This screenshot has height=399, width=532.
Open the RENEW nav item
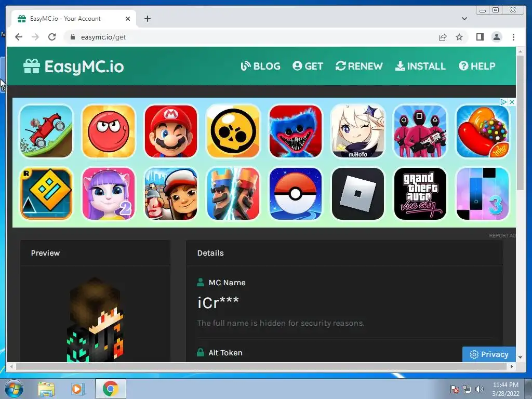359,66
